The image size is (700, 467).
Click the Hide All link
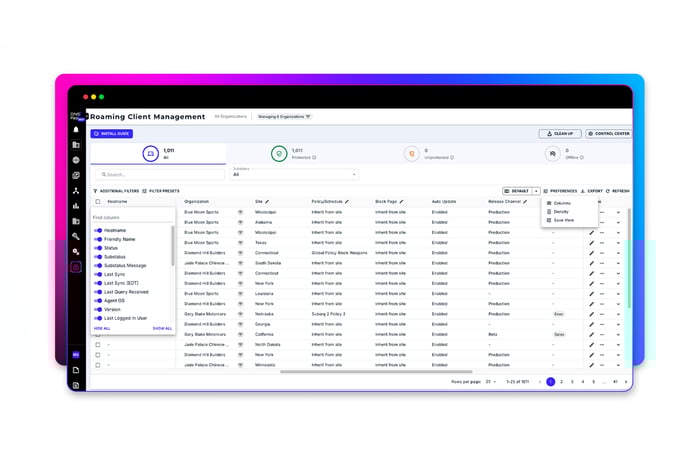102,329
